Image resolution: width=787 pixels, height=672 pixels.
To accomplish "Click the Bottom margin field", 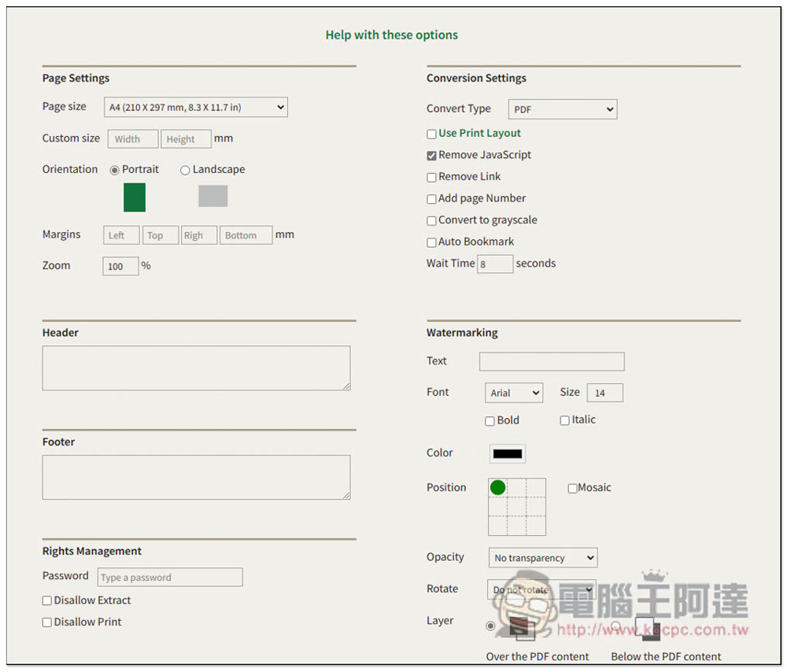I will point(246,234).
